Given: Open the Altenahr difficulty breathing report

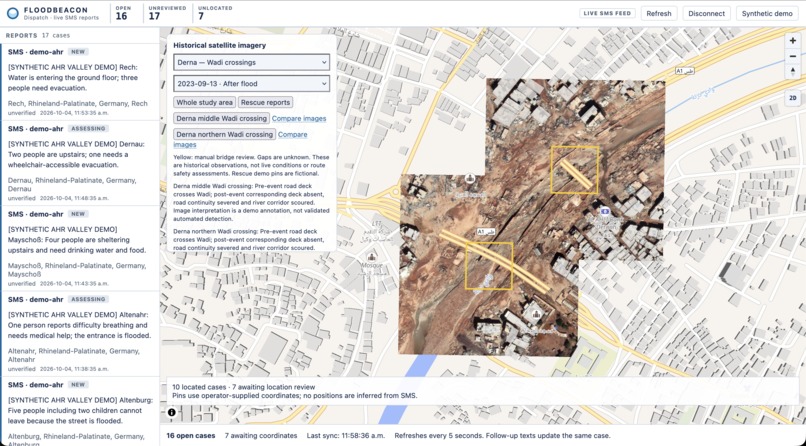Looking at the screenshot, I should click(80, 334).
